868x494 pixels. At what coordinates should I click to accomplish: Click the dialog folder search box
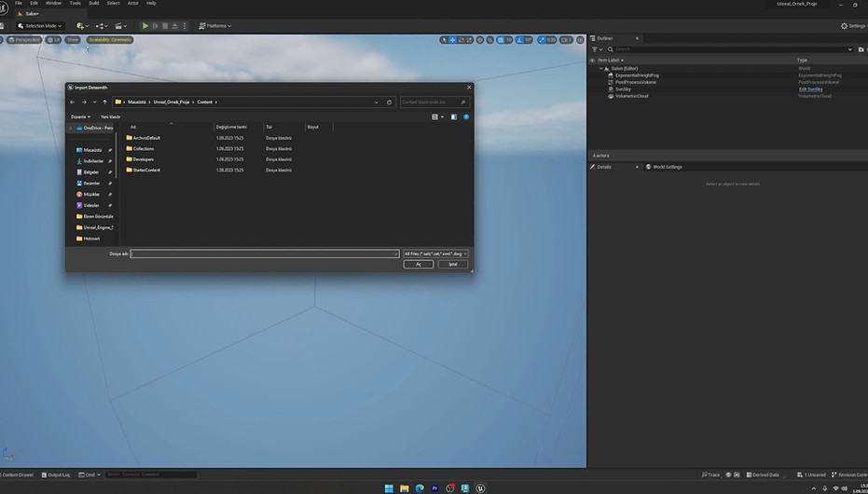pyautogui.click(x=434, y=103)
